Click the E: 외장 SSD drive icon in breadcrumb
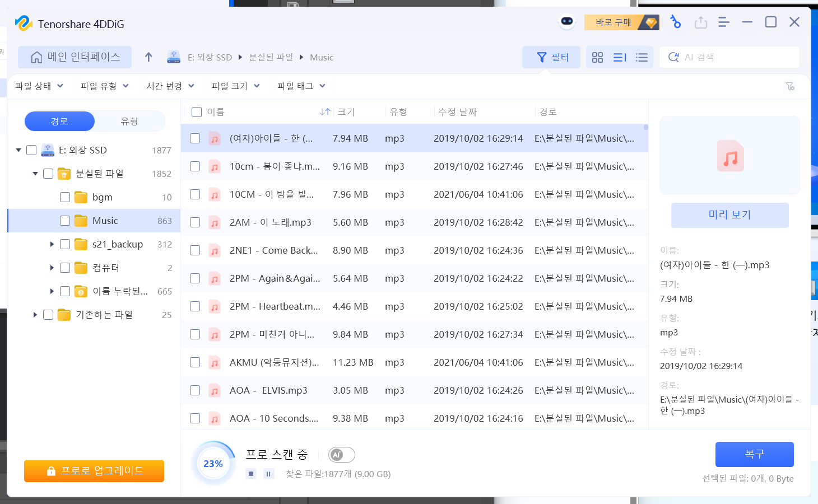 pos(174,57)
